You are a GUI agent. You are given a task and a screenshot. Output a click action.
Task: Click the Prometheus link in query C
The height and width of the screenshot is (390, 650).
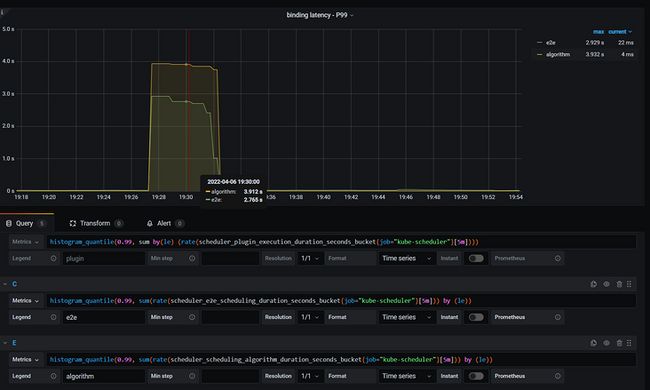[x=509, y=317]
